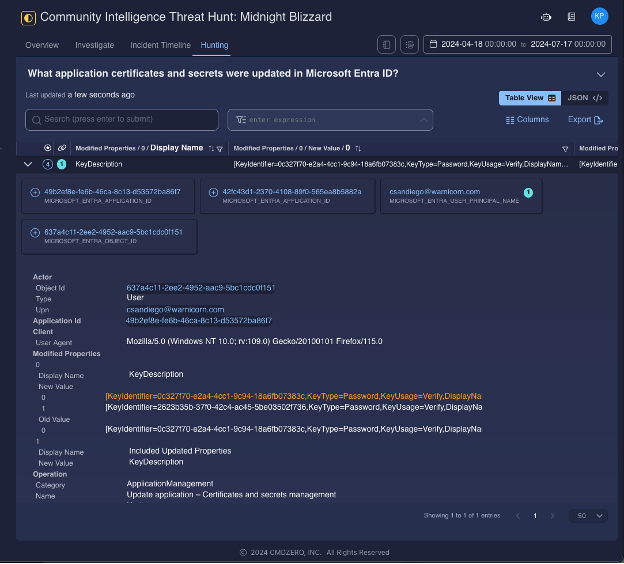The image size is (624, 564).
Task: Click 'Included Updated Properties' text
Action: 180,451
